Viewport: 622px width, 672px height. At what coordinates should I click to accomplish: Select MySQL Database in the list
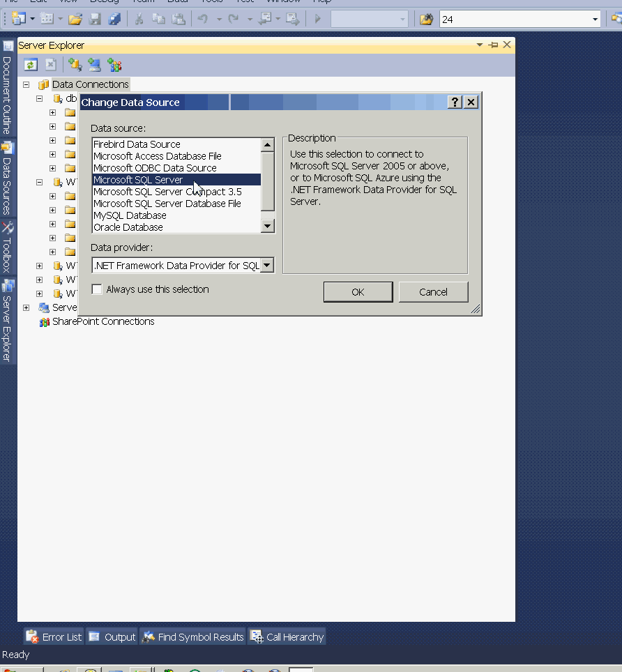pyautogui.click(x=176, y=215)
